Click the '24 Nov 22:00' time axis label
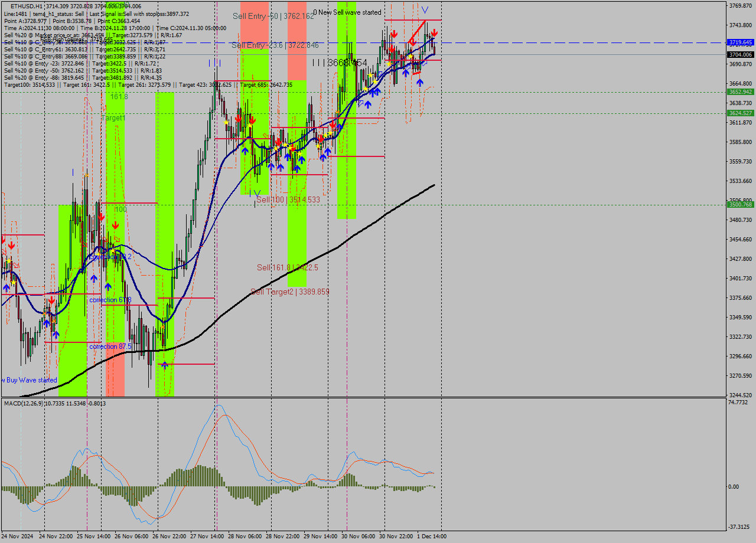 (x=56, y=537)
